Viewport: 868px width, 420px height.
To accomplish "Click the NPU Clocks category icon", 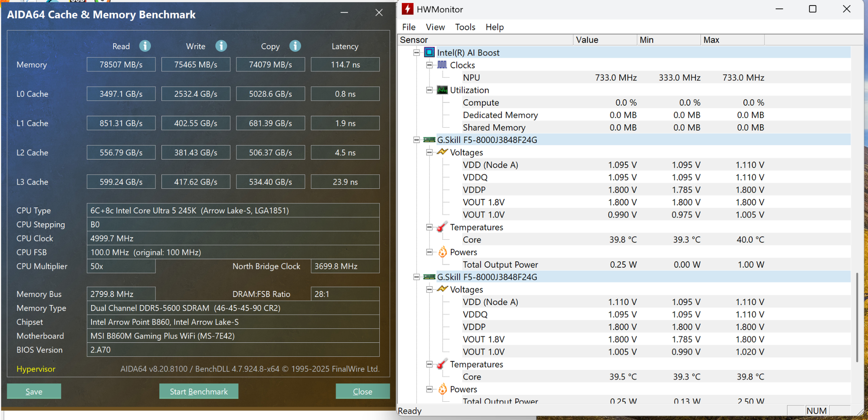I will tap(442, 65).
